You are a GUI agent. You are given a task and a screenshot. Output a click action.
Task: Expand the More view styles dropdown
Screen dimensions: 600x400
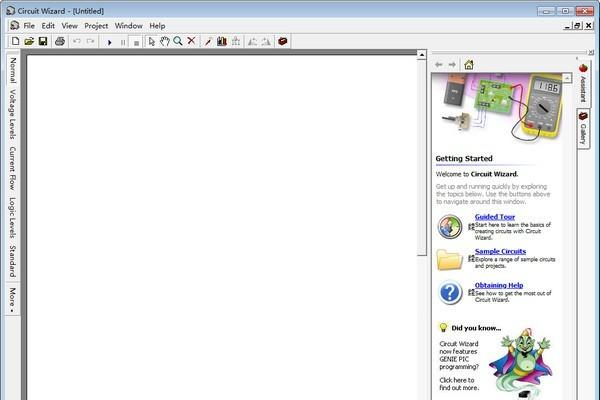pos(13,300)
